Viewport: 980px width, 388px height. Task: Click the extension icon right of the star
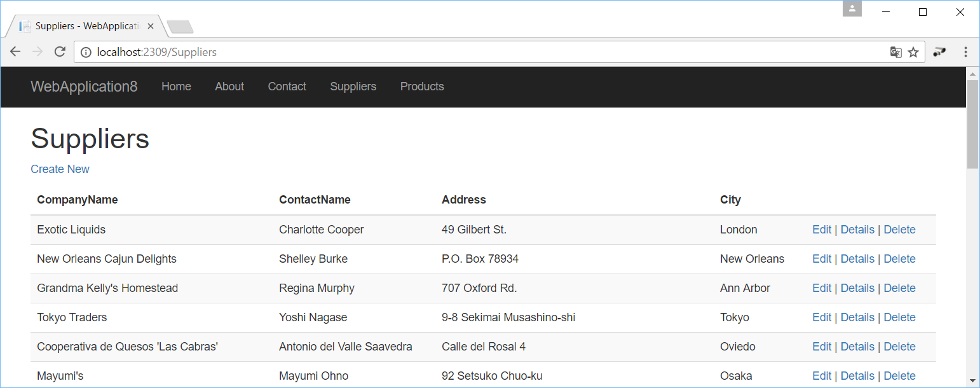click(x=939, y=52)
